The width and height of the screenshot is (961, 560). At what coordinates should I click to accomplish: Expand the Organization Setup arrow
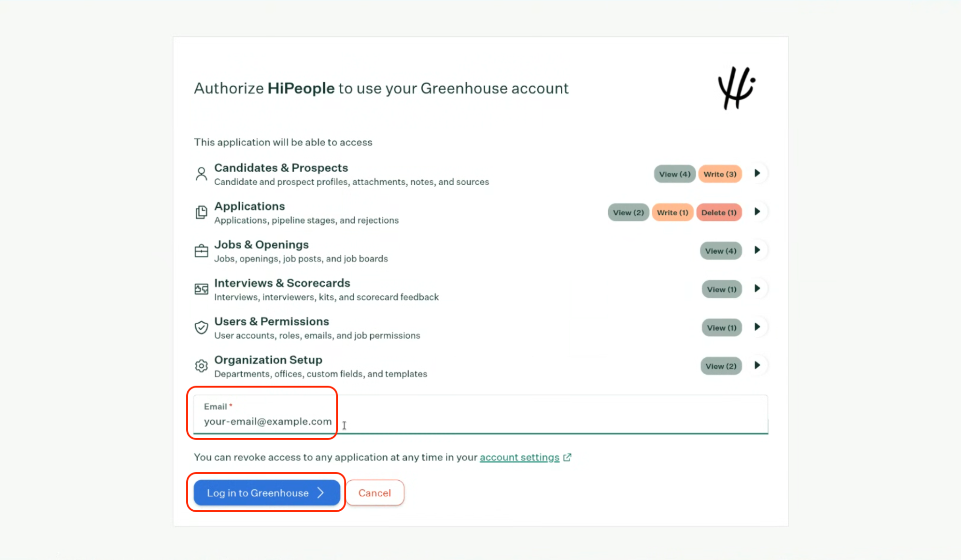[757, 366]
